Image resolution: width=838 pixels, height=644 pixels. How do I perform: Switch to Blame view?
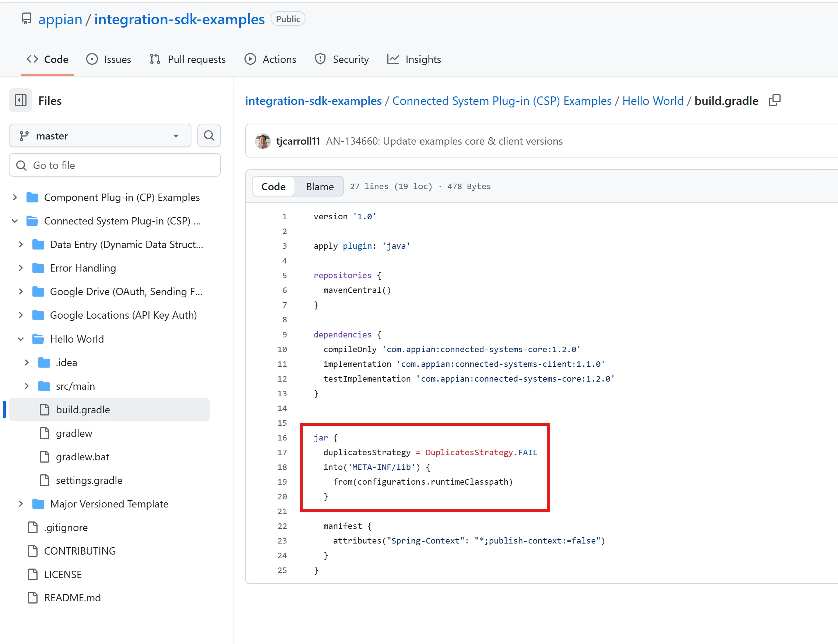(320, 186)
